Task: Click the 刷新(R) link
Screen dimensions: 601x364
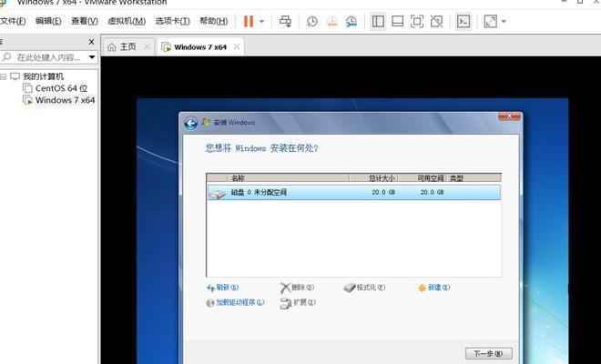Action: coord(223,288)
